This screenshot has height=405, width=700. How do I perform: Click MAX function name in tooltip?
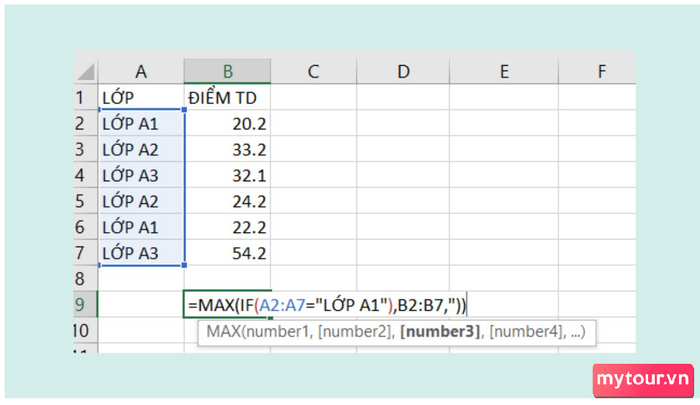(x=223, y=332)
